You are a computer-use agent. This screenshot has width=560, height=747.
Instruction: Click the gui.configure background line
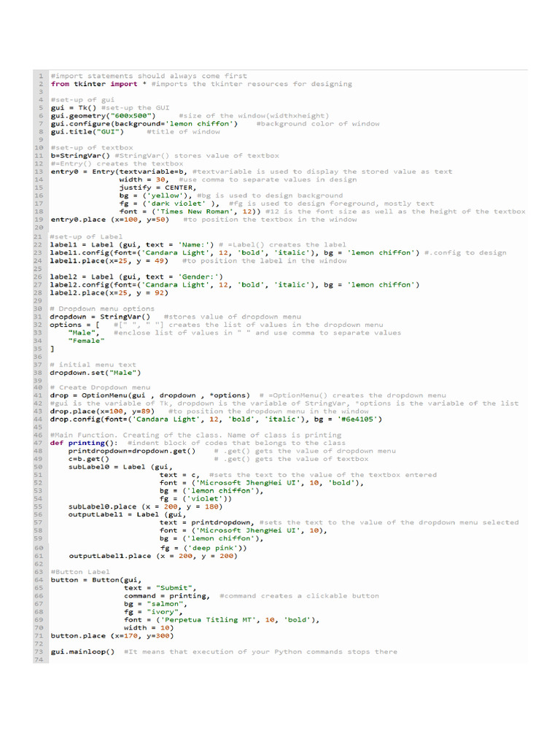[144, 124]
